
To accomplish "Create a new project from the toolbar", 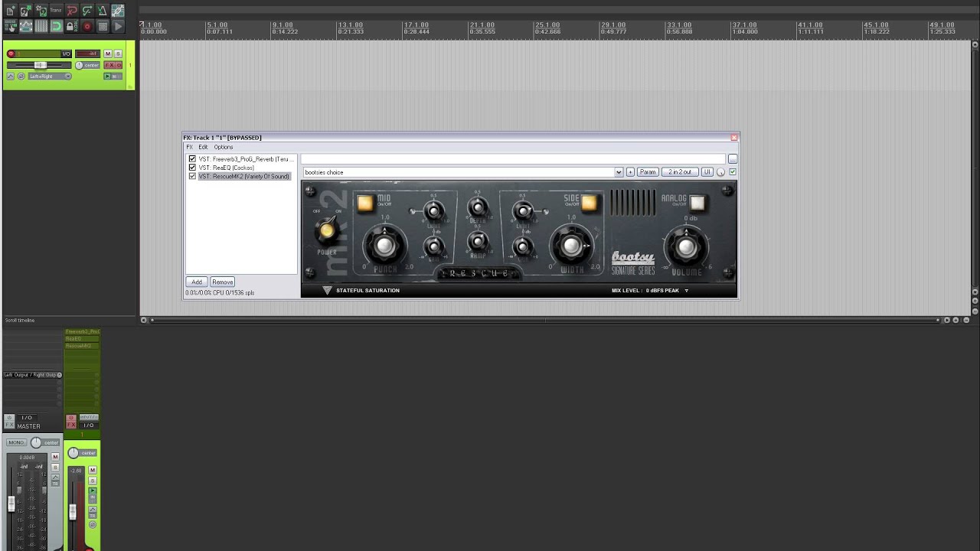I will 10,11.
